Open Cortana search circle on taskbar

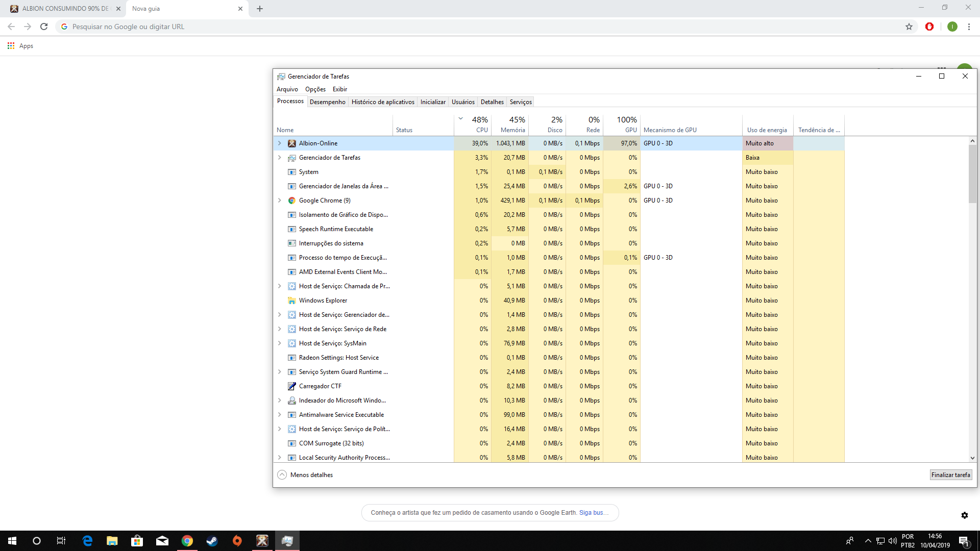click(x=37, y=541)
